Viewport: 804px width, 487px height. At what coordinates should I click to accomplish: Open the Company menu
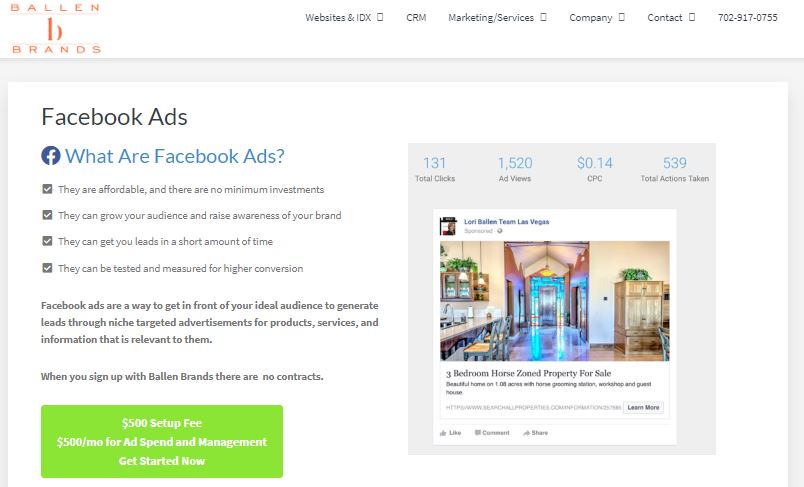(591, 17)
